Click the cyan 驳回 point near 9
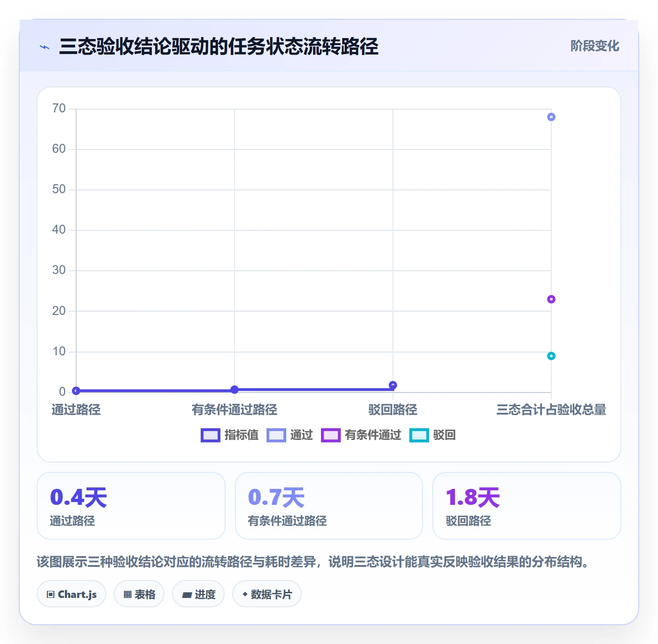The height and width of the screenshot is (644, 658). pyautogui.click(x=551, y=356)
